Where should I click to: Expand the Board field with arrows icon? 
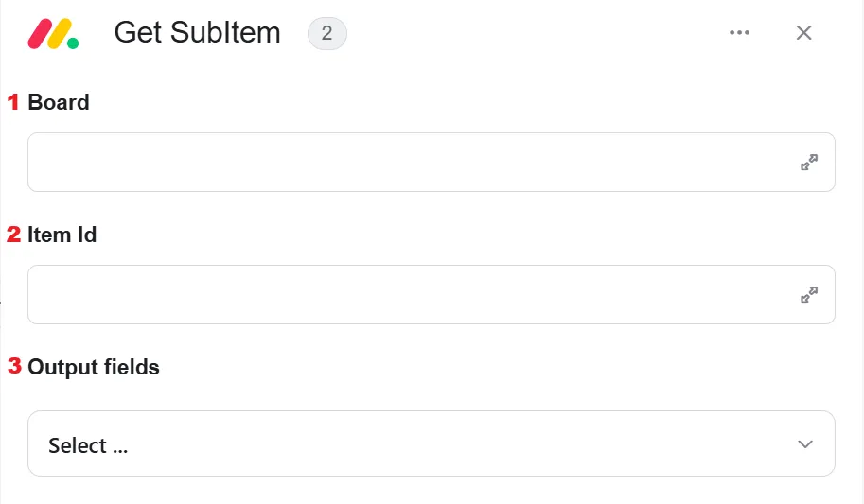(809, 162)
